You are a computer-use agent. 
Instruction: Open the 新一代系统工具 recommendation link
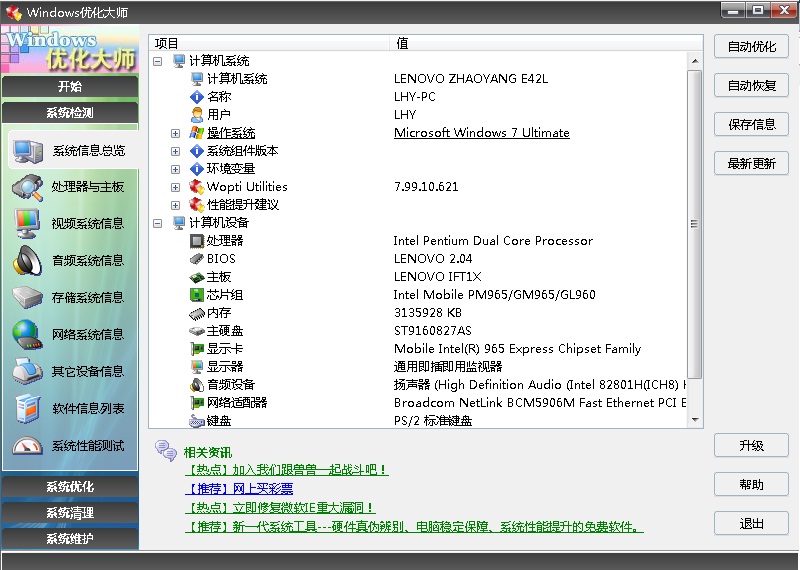(414, 527)
